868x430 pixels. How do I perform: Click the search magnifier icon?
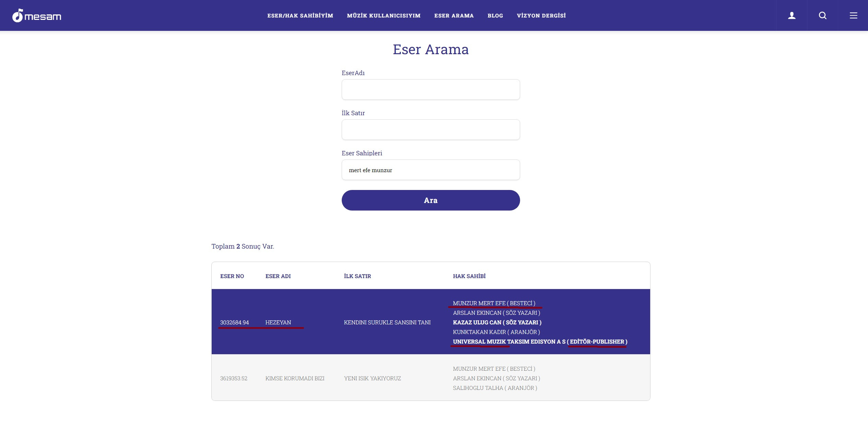(x=822, y=15)
